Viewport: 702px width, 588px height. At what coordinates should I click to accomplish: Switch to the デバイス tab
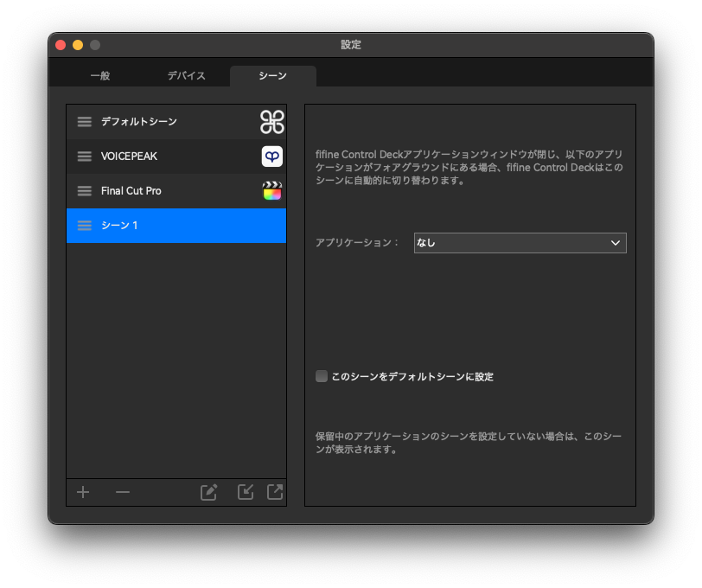tap(185, 75)
